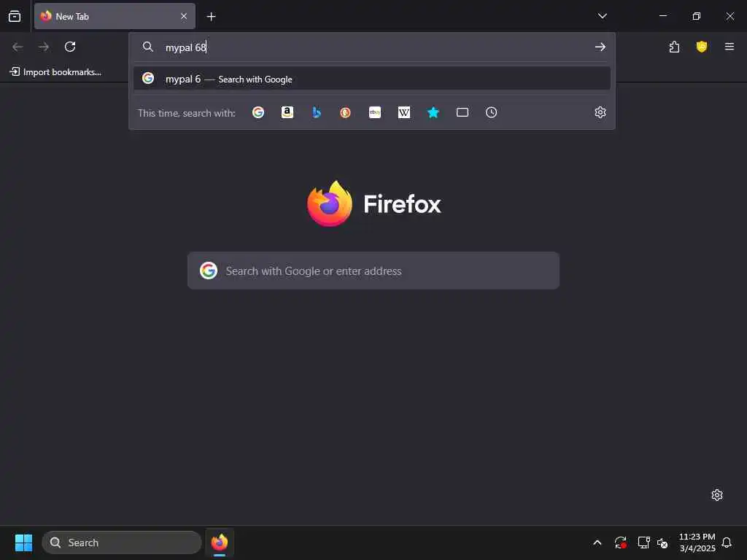Search this time with DuckDuckGo
Viewport: 747px width, 560px height.
point(345,112)
